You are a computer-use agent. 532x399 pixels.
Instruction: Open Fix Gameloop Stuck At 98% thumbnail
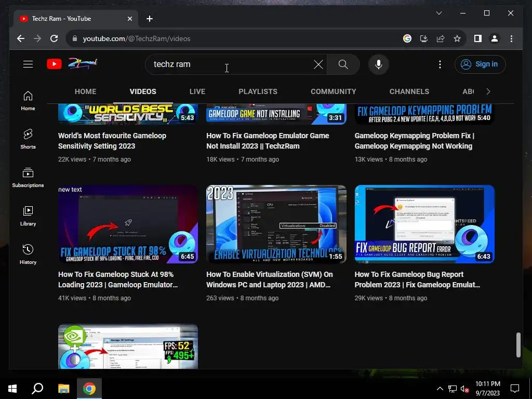tap(128, 224)
